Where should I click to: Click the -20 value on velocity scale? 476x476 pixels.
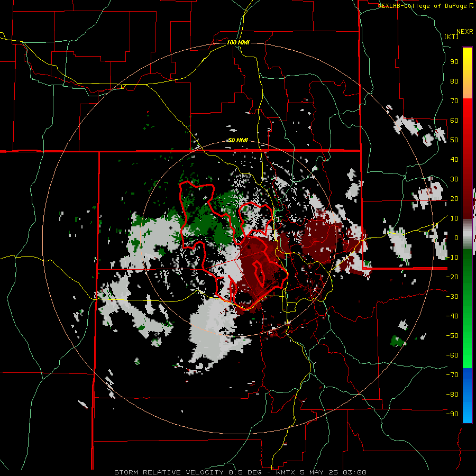pos(452,277)
